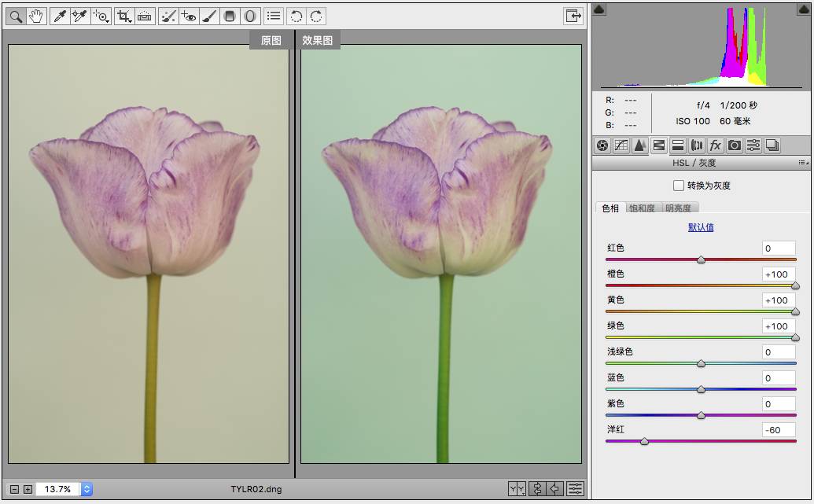814x504 pixels.
Task: Select the Crop tool
Action: tap(123, 16)
